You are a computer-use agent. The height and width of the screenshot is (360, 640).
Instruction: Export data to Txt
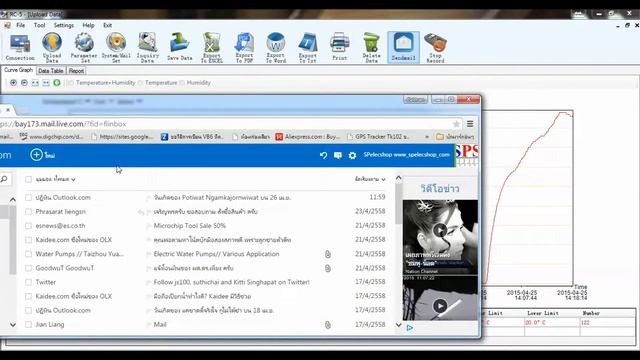[x=307, y=47]
